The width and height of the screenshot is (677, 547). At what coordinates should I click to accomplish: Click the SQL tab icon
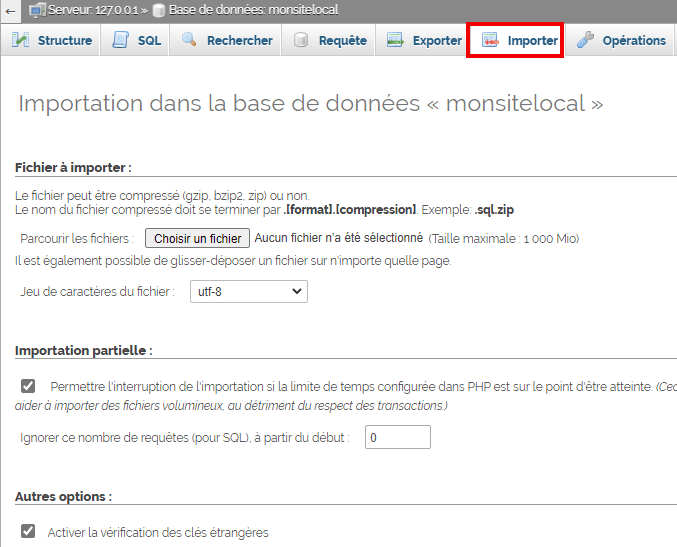click(x=120, y=40)
